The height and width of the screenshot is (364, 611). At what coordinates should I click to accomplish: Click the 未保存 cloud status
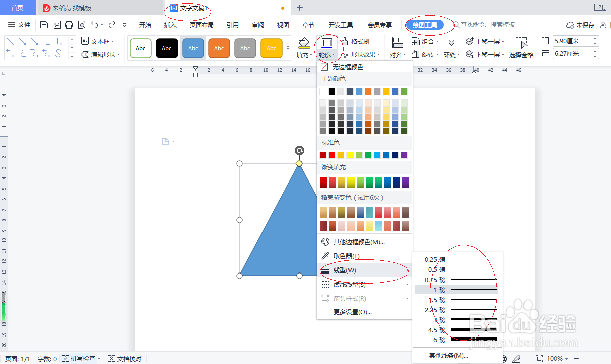(580, 25)
